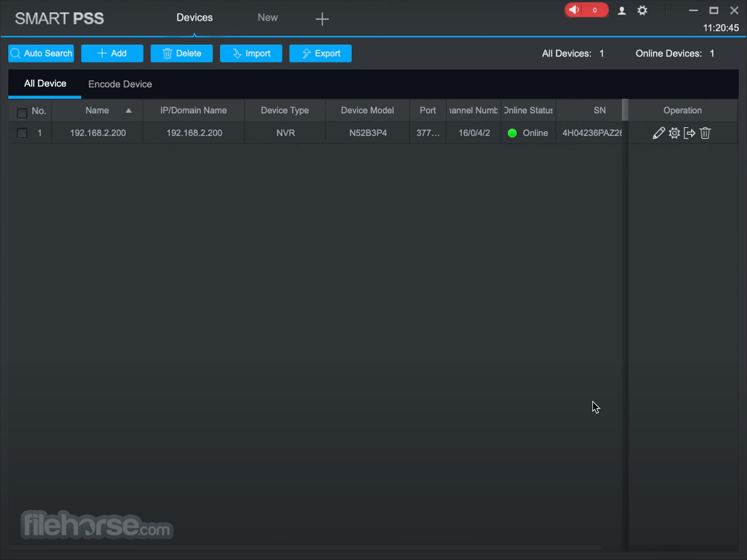747x560 pixels.
Task: Close the Smart PSS window
Action: click(734, 10)
